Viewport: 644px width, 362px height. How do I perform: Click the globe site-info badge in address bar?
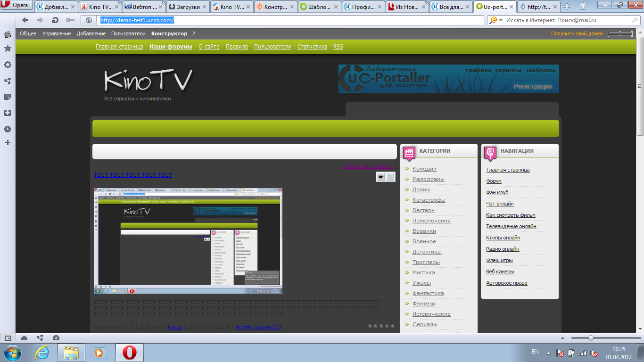coord(89,20)
